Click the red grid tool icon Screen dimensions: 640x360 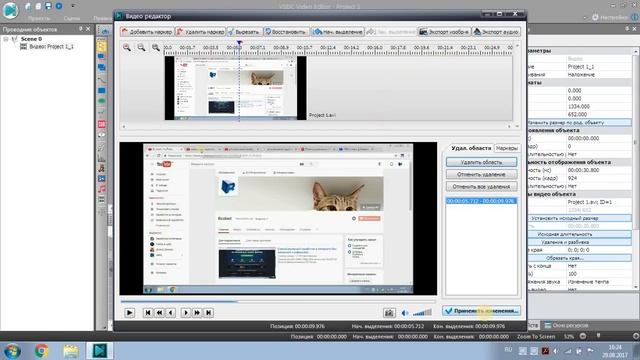[x=102, y=124]
